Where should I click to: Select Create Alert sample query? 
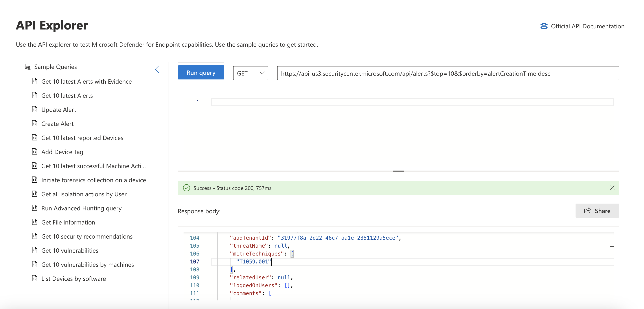tap(57, 123)
